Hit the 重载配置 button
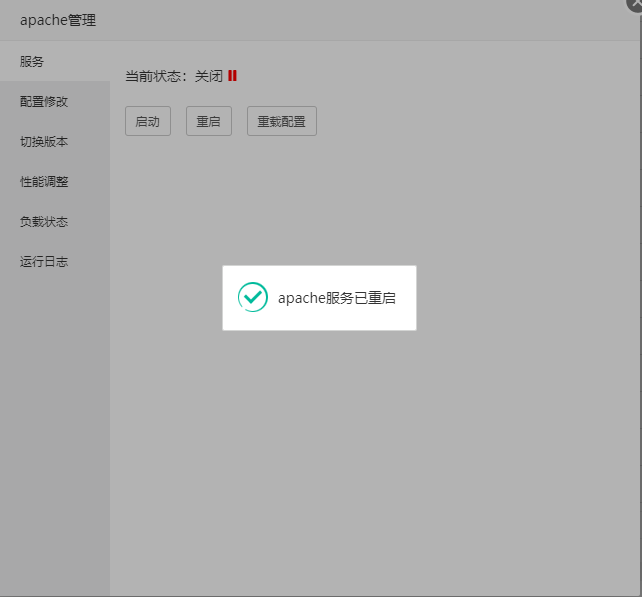This screenshot has height=597, width=642. point(281,121)
